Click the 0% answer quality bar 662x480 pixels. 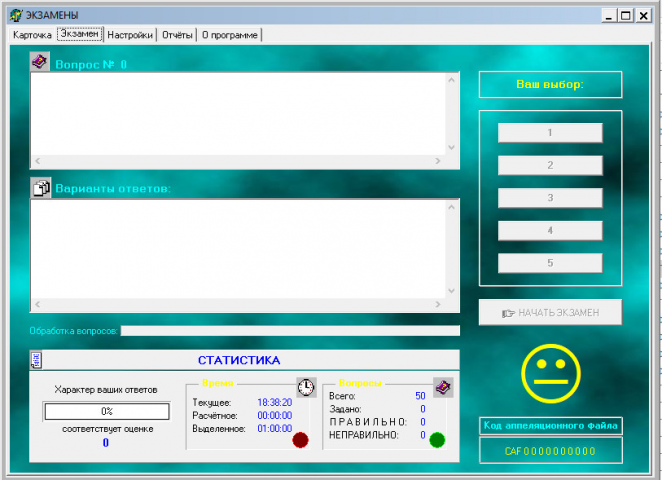(107, 411)
